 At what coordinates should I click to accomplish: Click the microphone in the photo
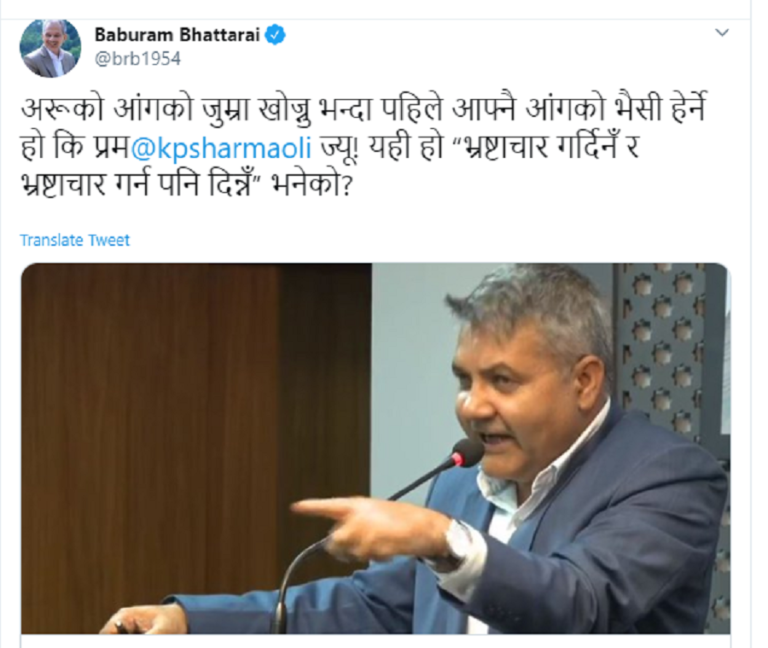pyautogui.click(x=467, y=453)
